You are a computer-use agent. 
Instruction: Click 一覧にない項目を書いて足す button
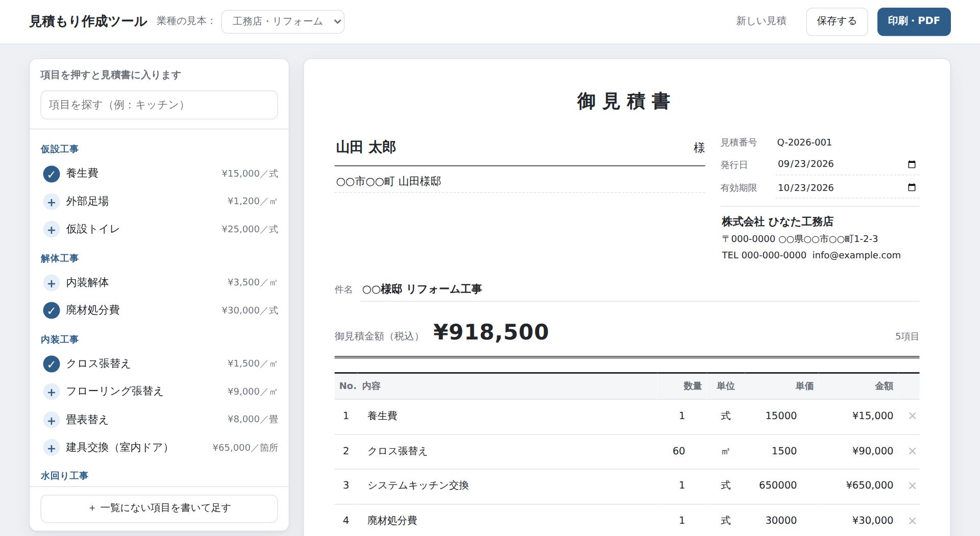pos(159,508)
